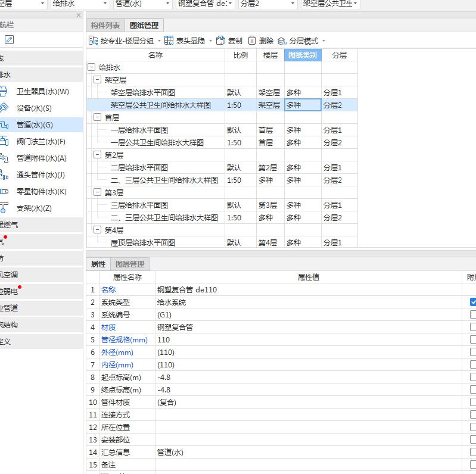
Task: Toggle the checkbox for 系统类型 row
Action: click(x=473, y=302)
